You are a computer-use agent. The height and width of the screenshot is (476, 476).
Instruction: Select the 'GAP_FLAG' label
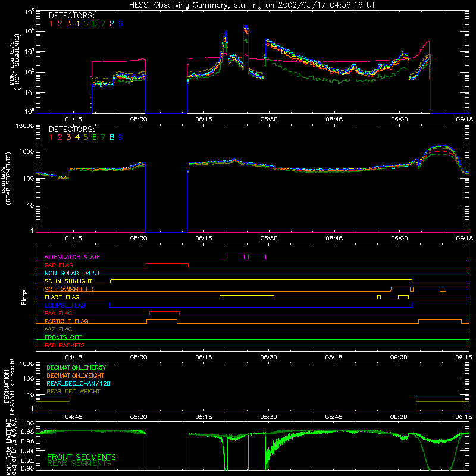(x=58, y=265)
